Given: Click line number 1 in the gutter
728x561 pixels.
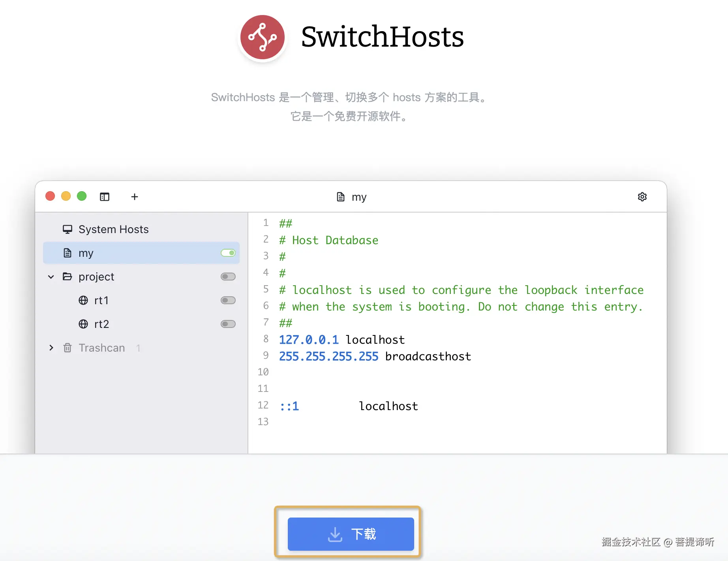Looking at the screenshot, I should [266, 223].
